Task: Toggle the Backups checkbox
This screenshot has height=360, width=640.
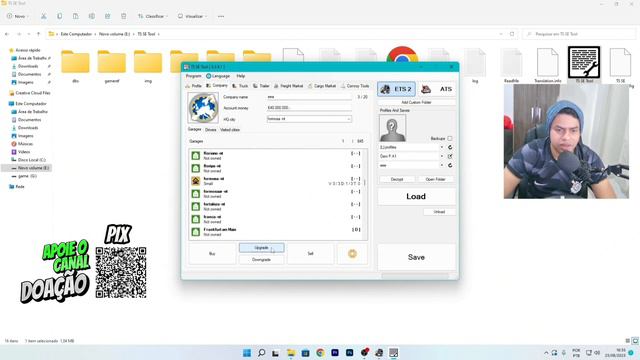Action: point(450,138)
